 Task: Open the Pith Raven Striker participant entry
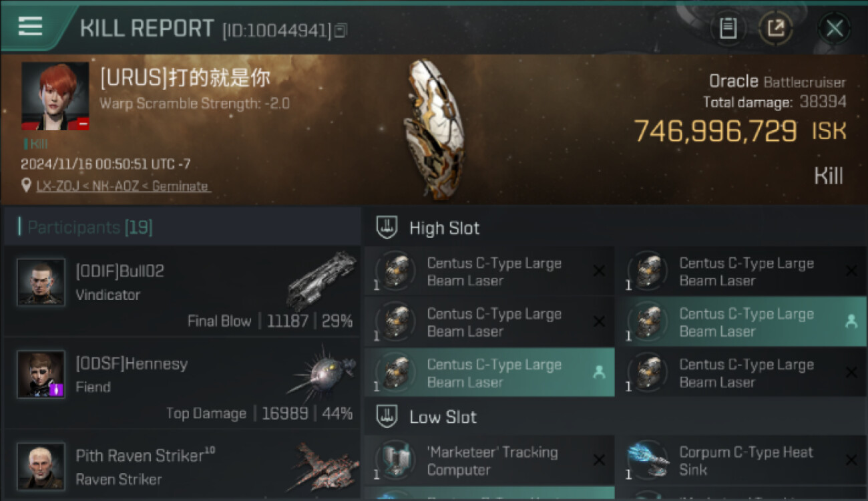(x=182, y=464)
